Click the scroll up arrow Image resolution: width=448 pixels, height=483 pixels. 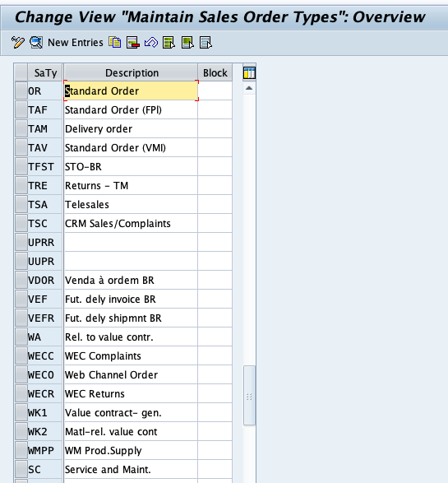coord(249,88)
